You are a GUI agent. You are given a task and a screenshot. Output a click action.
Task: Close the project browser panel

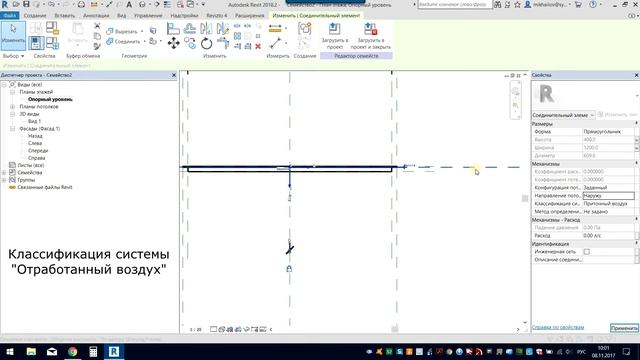click(x=174, y=75)
